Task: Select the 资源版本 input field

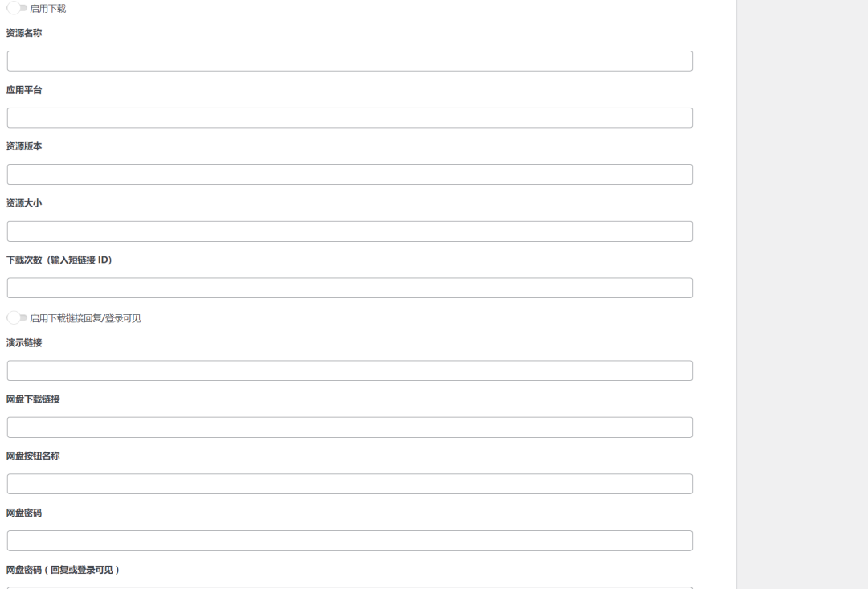Action: coord(350,174)
